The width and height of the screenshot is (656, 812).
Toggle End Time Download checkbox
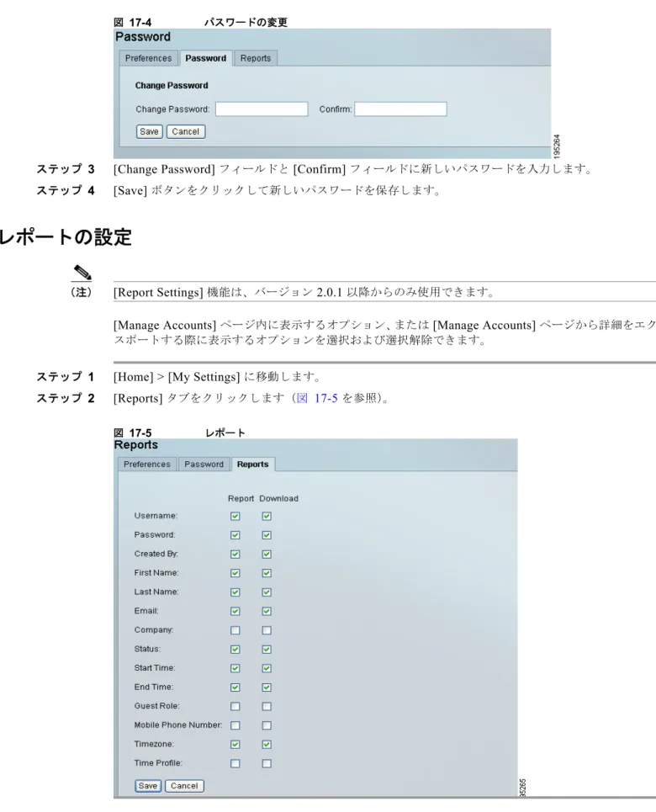tap(267, 687)
